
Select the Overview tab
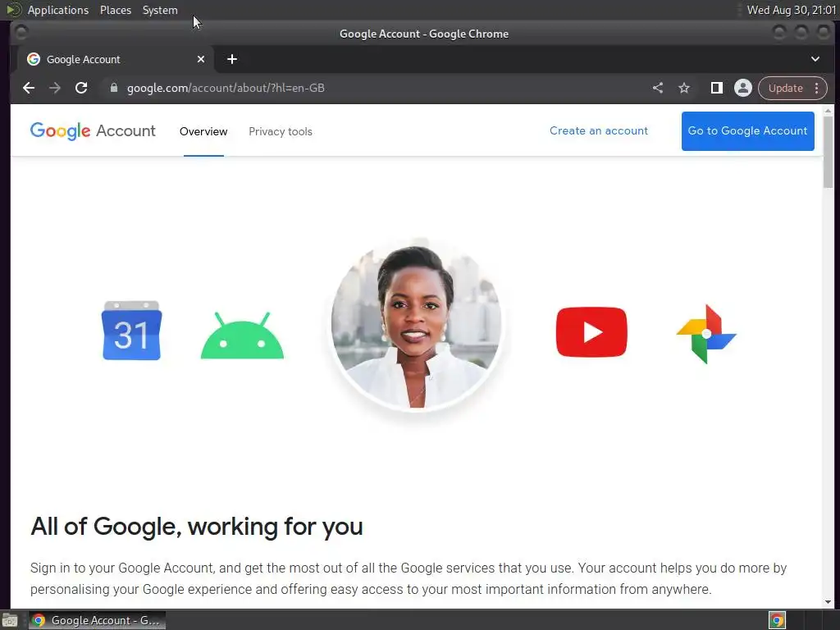[203, 131]
